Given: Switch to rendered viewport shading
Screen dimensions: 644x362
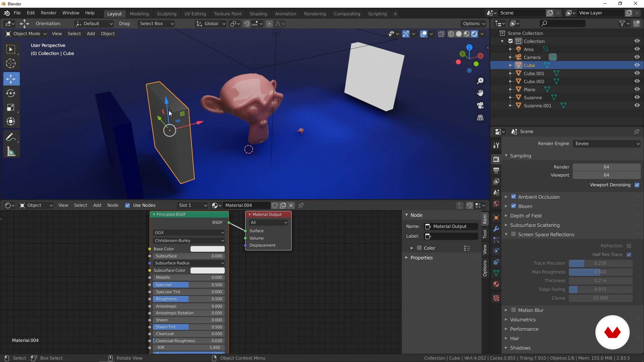Looking at the screenshot, I should click(474, 34).
